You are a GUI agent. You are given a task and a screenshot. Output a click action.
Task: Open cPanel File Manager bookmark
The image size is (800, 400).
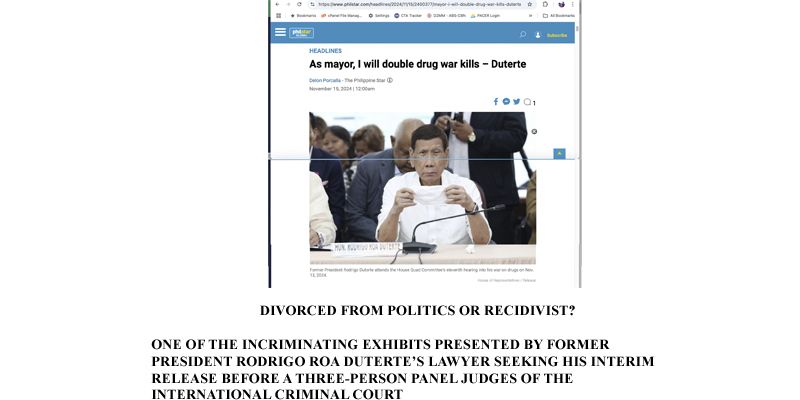pyautogui.click(x=341, y=16)
